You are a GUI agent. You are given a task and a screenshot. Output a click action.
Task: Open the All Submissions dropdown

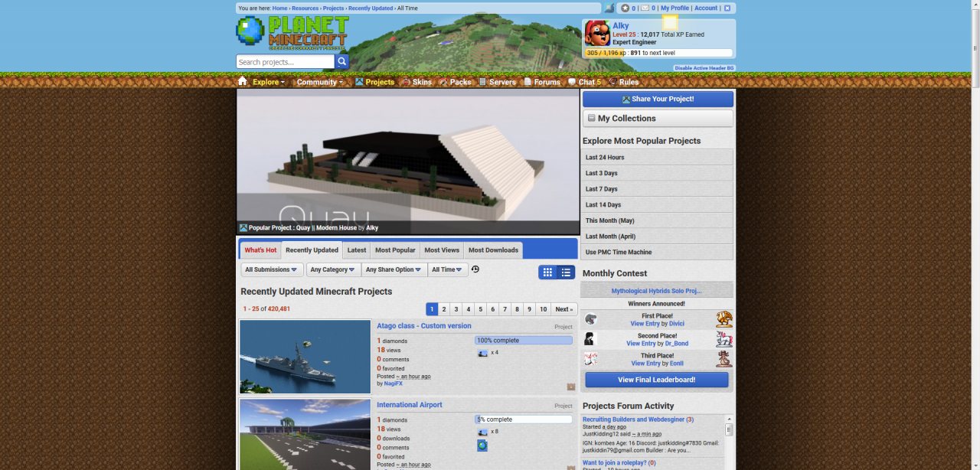click(x=272, y=269)
